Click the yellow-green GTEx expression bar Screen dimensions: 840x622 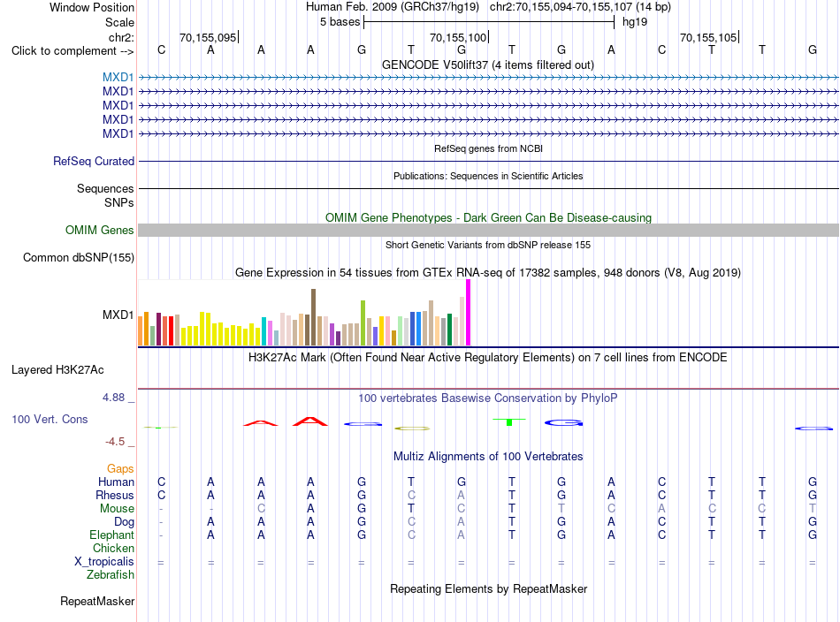click(x=363, y=322)
